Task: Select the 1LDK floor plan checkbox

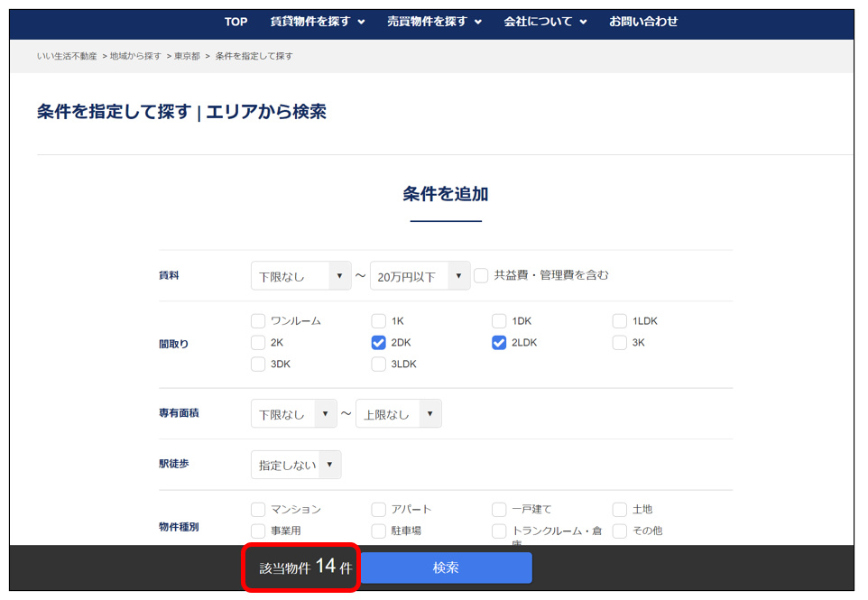Action: point(620,321)
